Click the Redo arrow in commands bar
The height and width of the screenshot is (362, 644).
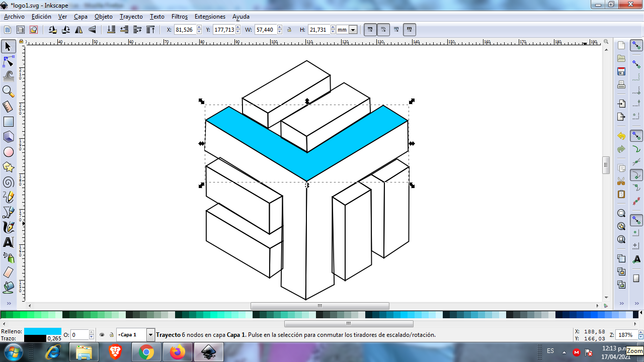coord(621,149)
